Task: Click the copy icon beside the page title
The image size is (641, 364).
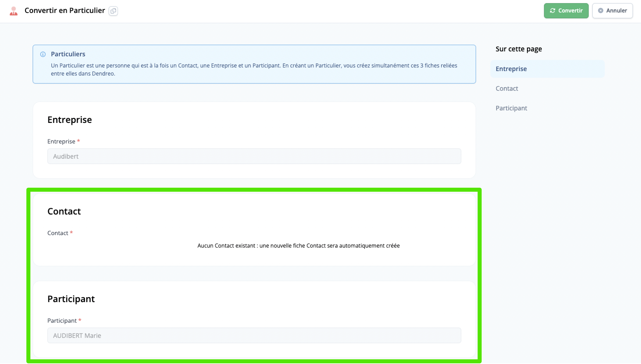Action: click(113, 11)
